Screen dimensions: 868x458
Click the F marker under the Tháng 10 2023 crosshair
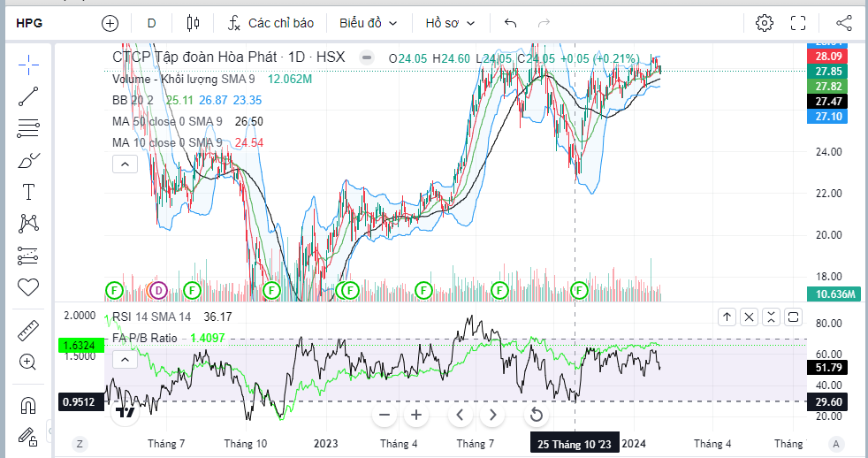(x=579, y=290)
